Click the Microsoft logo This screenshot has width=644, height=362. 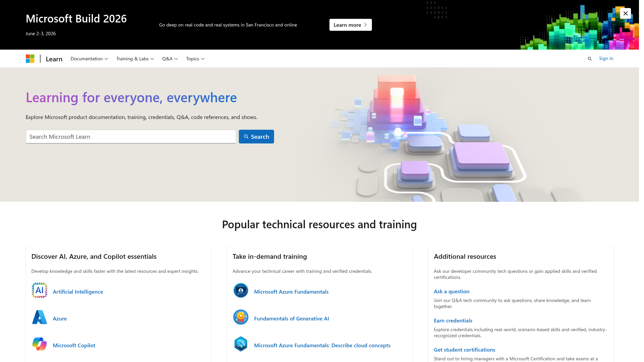30,58
